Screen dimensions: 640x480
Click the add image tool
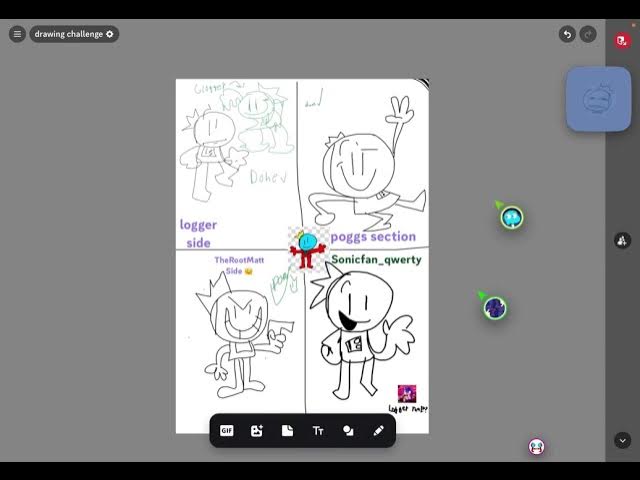[x=257, y=431]
